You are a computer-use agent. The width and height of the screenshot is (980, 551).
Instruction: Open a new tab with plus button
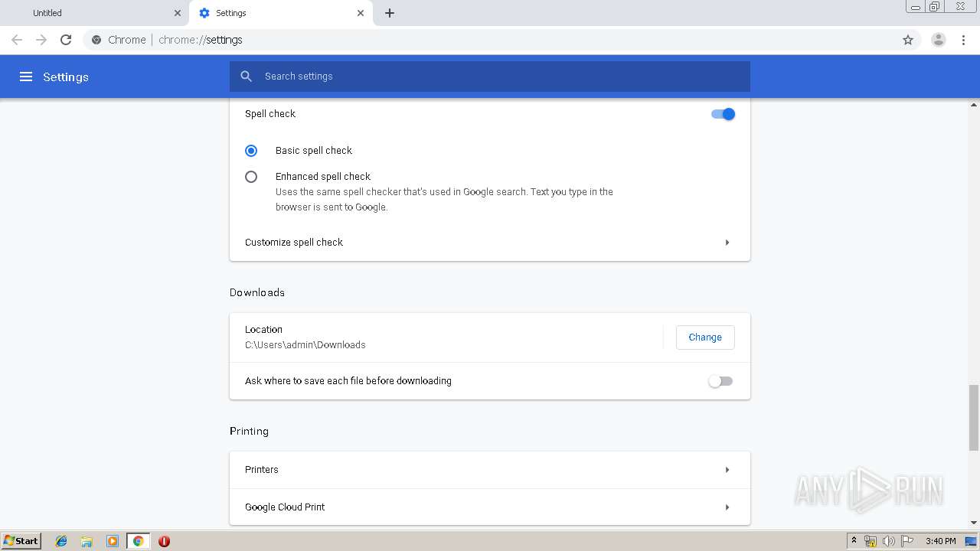pos(390,13)
